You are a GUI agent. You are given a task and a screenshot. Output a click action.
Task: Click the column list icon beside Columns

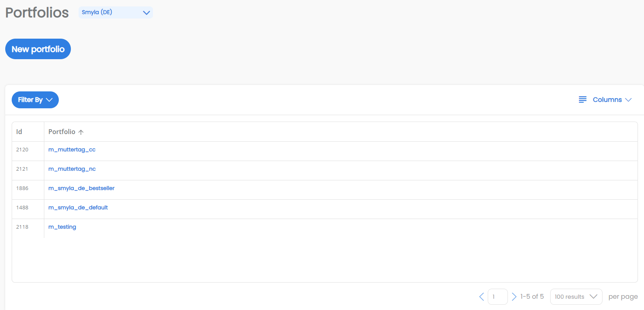pyautogui.click(x=582, y=99)
